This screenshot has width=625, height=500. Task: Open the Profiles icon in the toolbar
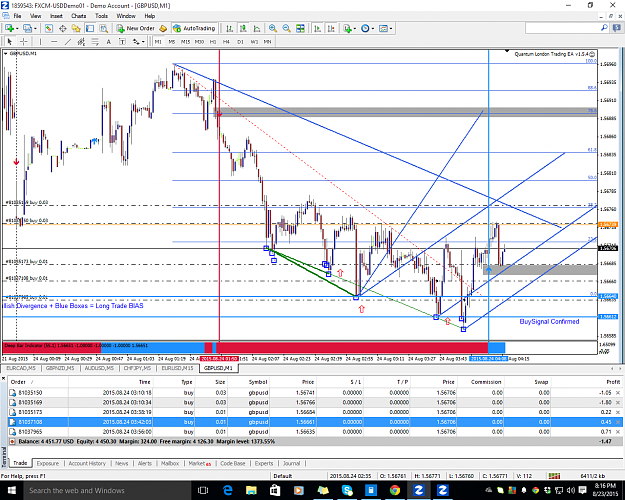coord(27,28)
